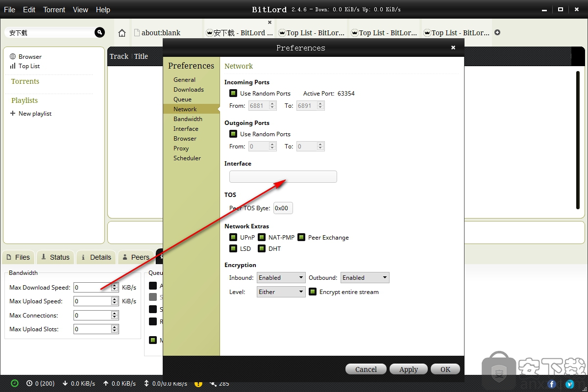
Task: Select Queue in Preferences list
Action: pyautogui.click(x=182, y=99)
